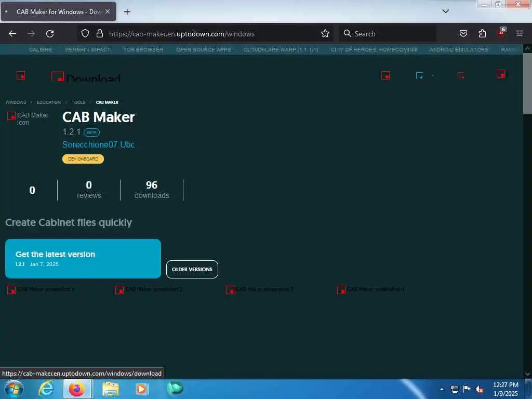Click the muted volume tray icon
This screenshot has width=532, height=399.
(480, 390)
